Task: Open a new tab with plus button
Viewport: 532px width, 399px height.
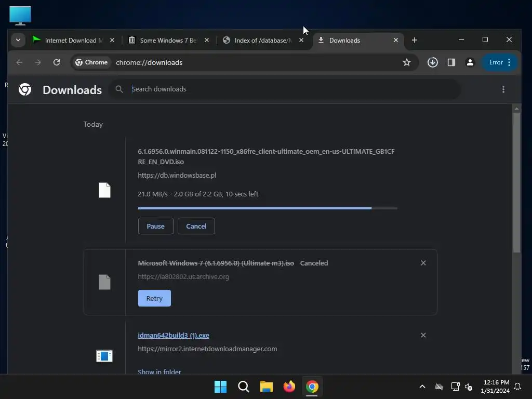Action: click(x=414, y=41)
